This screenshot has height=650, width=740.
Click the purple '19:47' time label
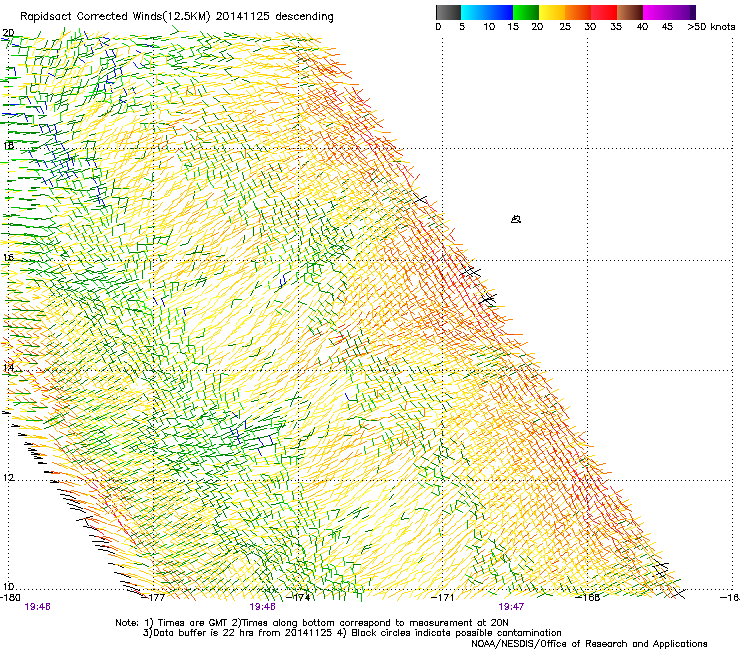(x=511, y=607)
